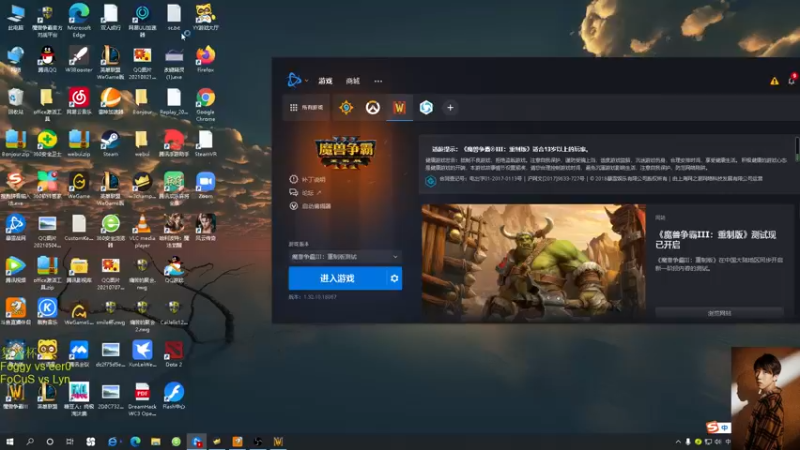Image resolution: width=800 pixels, height=450 pixels.
Task: Open DreamHack WC3 PDF file icon
Action: click(142, 399)
